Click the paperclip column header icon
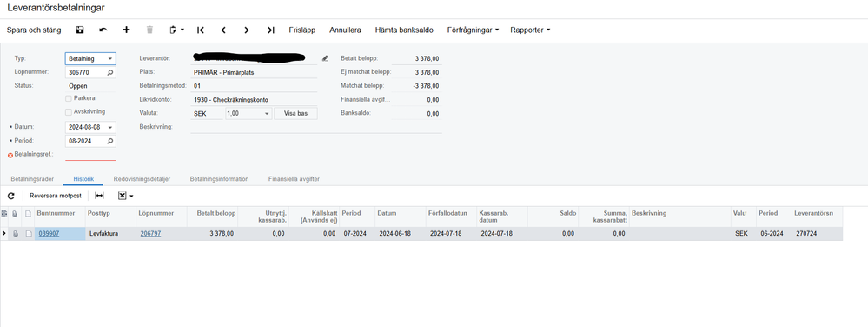The width and height of the screenshot is (868, 327). (15, 213)
